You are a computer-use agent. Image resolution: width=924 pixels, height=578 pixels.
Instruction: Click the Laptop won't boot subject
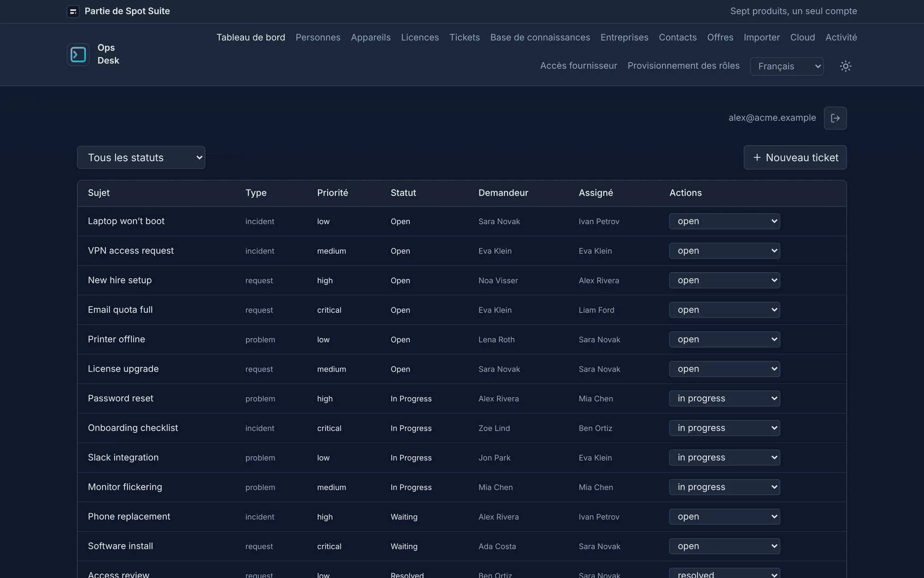pyautogui.click(x=126, y=221)
